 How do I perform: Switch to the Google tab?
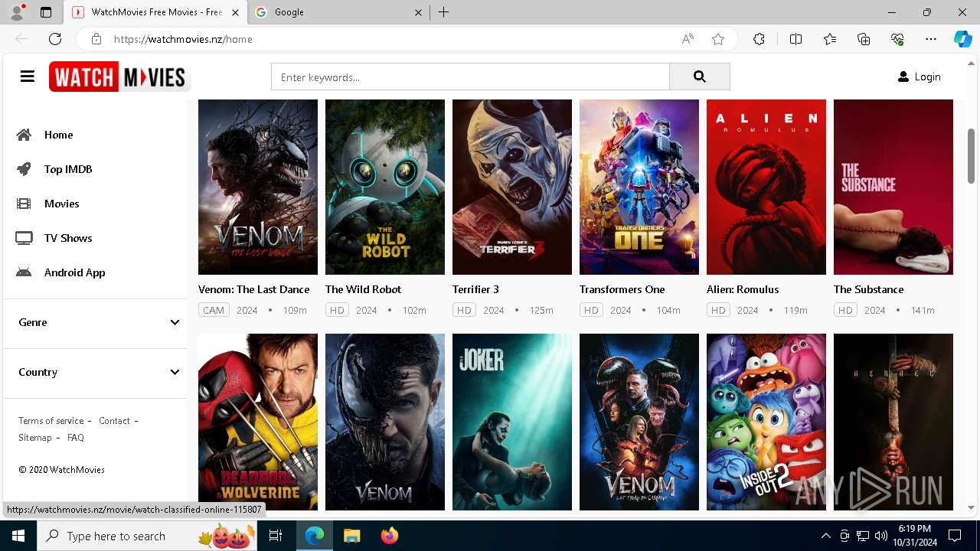pos(337,12)
